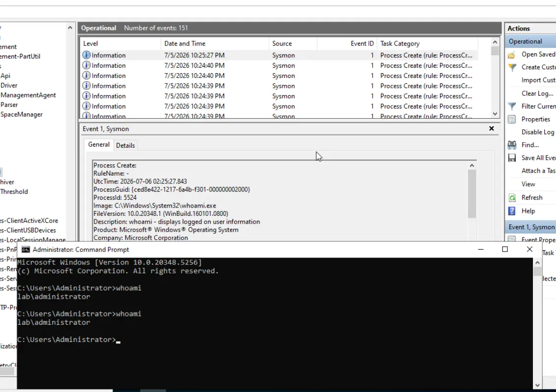Select the Threshold tree item

point(14,191)
